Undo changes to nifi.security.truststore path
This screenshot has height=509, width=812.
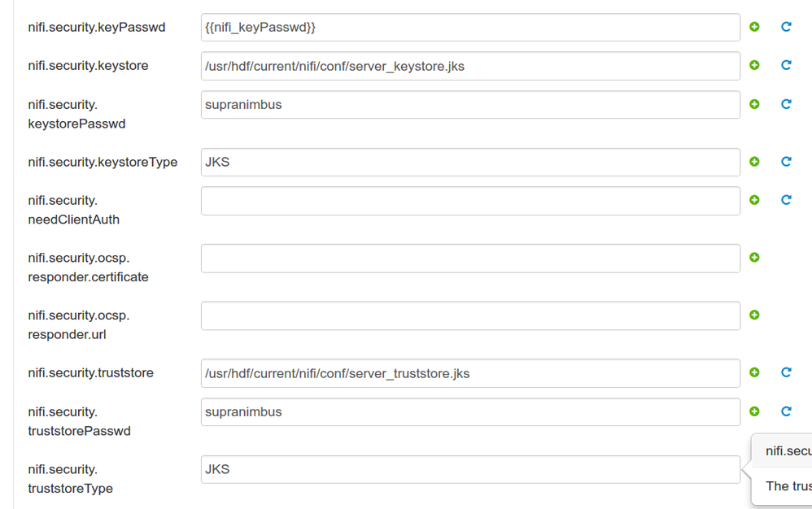point(786,372)
